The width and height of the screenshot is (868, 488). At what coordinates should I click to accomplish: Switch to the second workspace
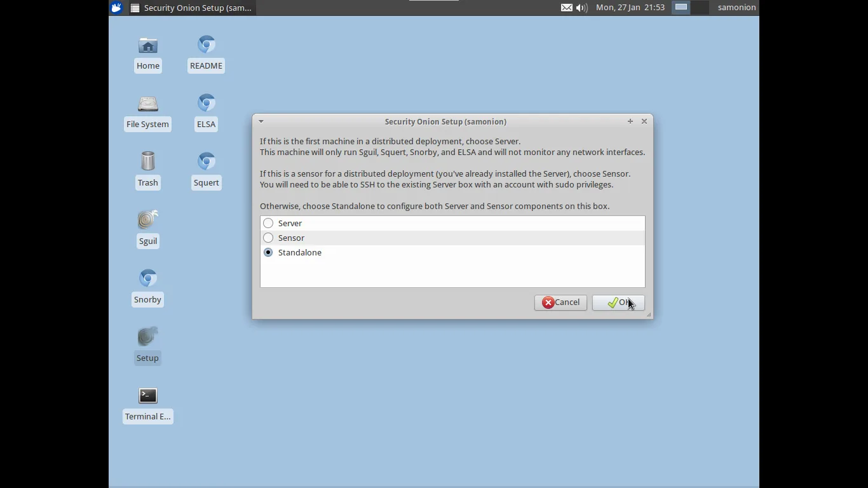click(x=699, y=8)
